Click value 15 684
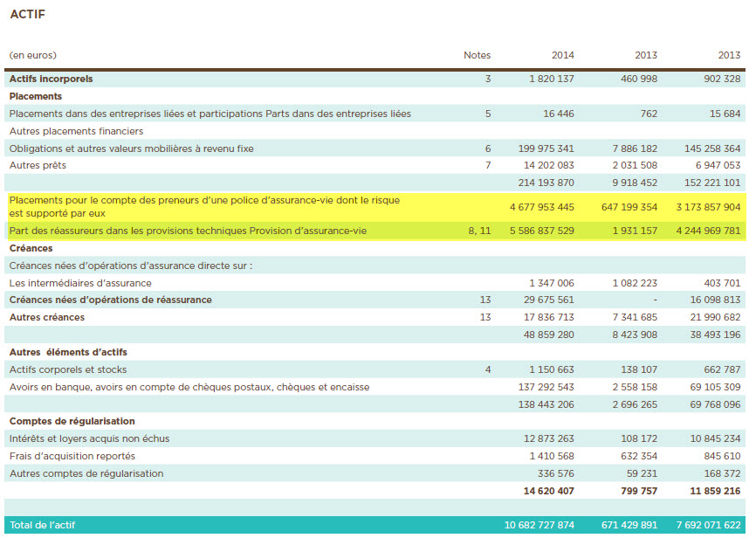The height and width of the screenshot is (545, 756). (x=725, y=114)
